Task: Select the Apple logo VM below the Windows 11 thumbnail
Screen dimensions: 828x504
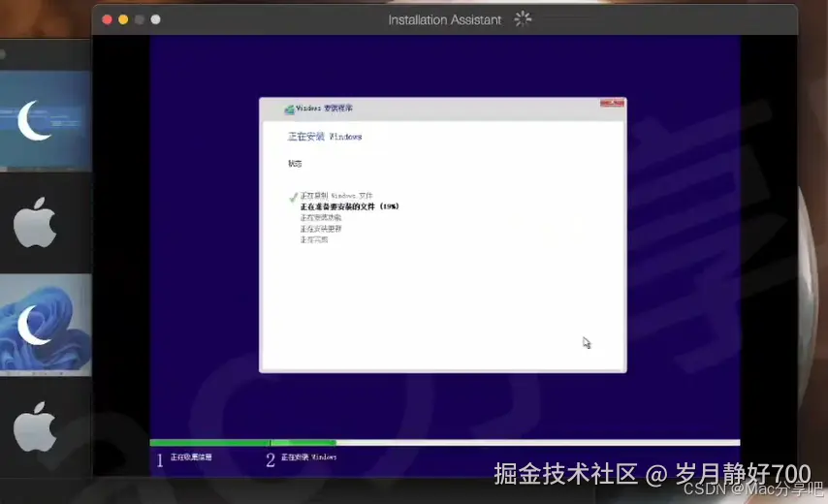Action: click(x=35, y=426)
